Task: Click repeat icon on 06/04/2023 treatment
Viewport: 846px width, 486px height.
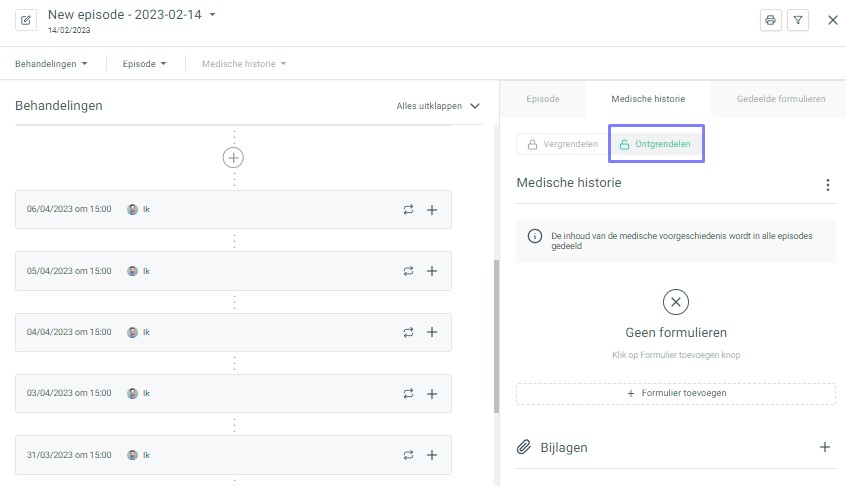Action: (408, 209)
